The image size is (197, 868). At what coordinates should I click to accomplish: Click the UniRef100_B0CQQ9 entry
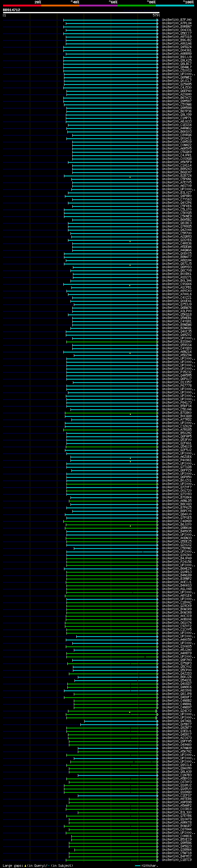pyautogui.click(x=176, y=416)
